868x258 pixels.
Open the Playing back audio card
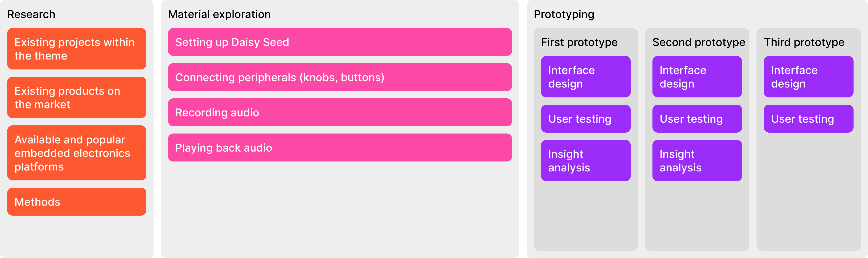(340, 148)
